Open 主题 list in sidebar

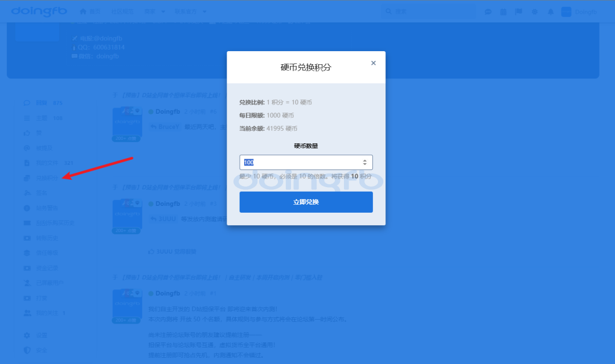coord(42,118)
